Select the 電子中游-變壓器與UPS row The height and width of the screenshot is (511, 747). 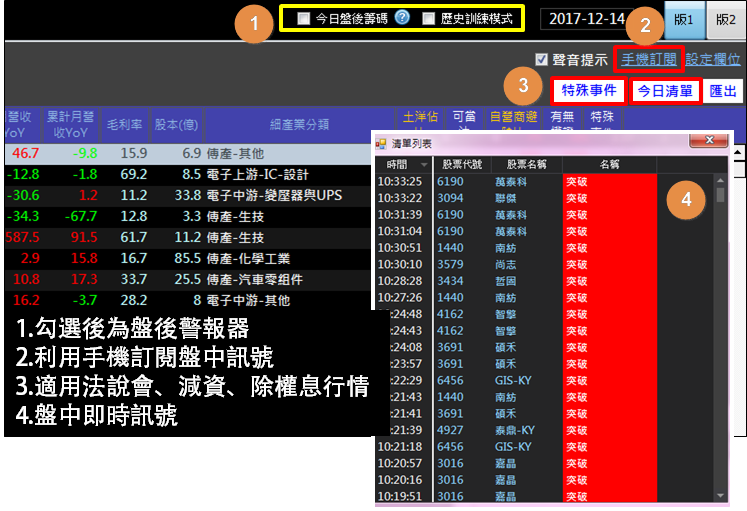click(188, 195)
